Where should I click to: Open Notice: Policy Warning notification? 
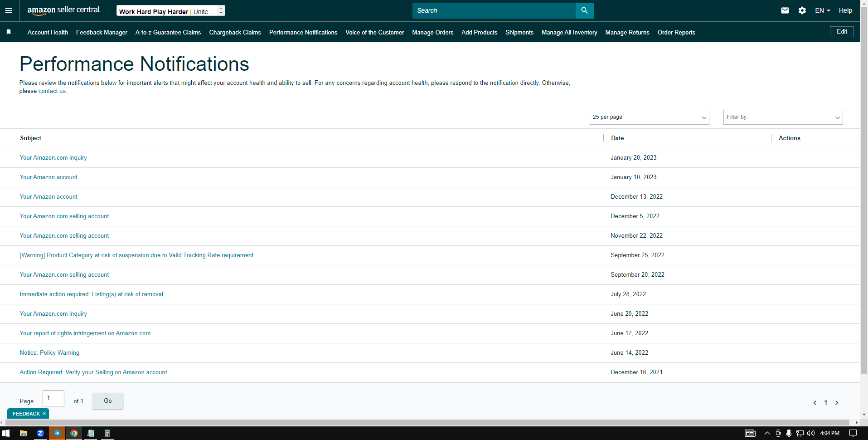pos(49,353)
